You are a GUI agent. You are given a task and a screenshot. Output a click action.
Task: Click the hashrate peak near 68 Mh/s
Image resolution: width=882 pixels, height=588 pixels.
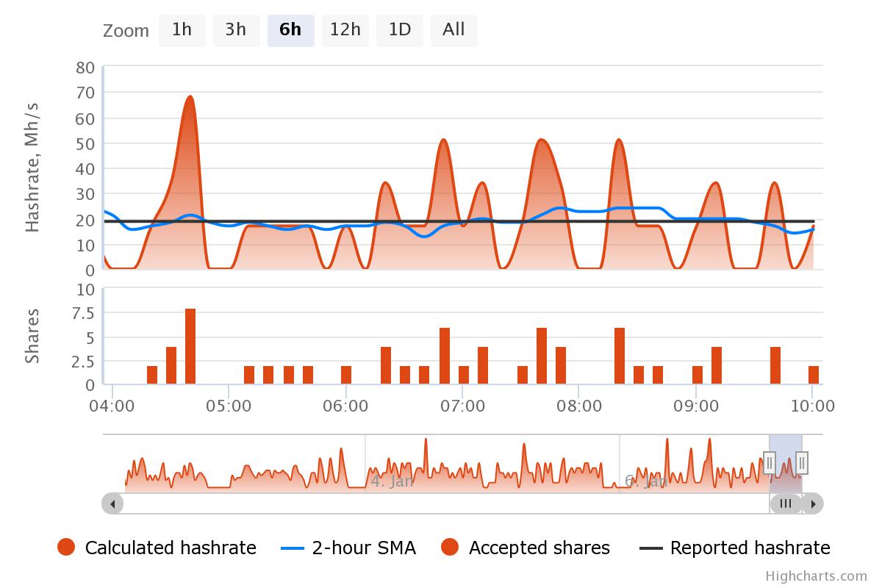click(190, 97)
